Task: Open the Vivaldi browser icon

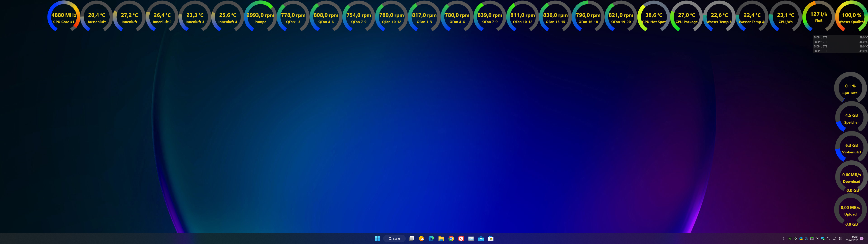Action: pos(461,239)
